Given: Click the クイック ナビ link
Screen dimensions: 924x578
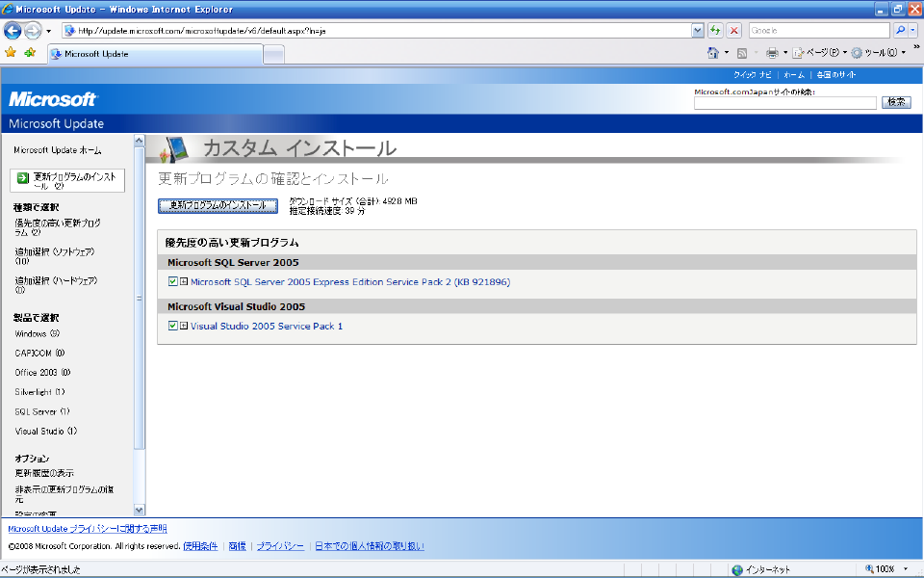Looking at the screenshot, I should [752, 75].
